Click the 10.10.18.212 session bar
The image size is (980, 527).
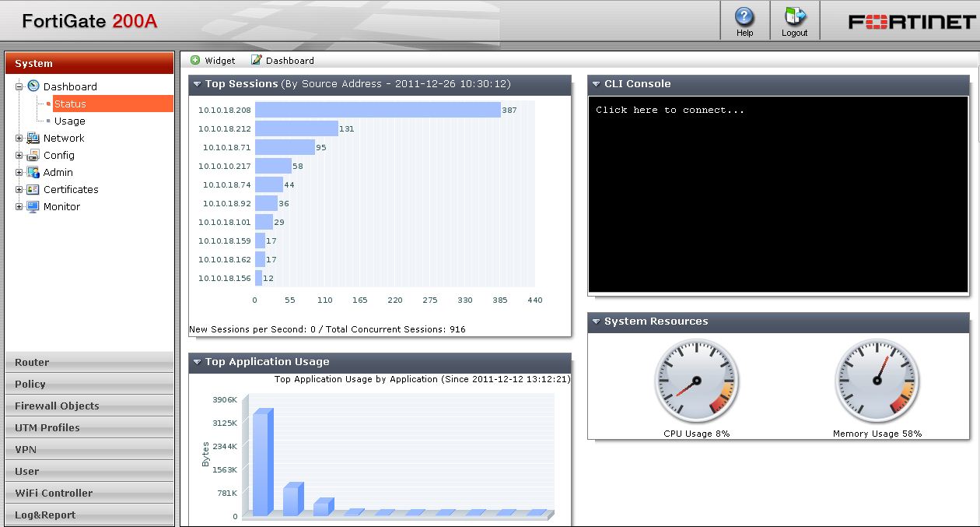296,128
